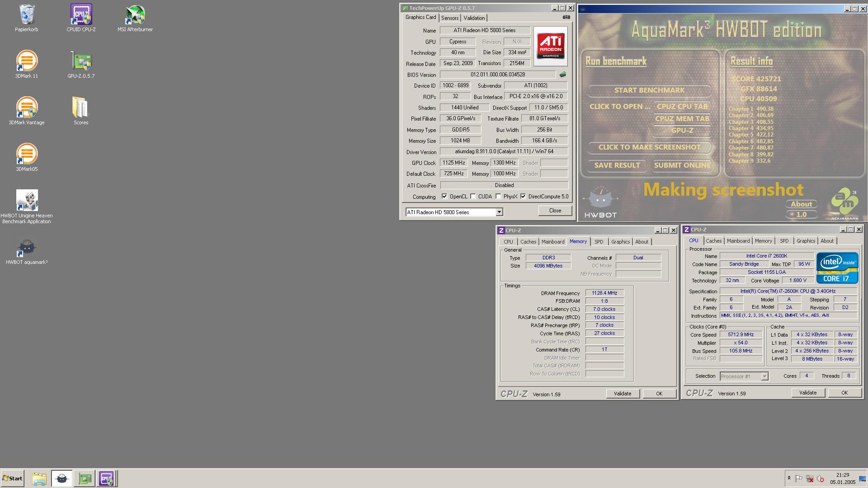Click the BIOS Version 012.011.000.006.034528 field
Image resolution: width=868 pixels, height=488 pixels.
click(498, 75)
